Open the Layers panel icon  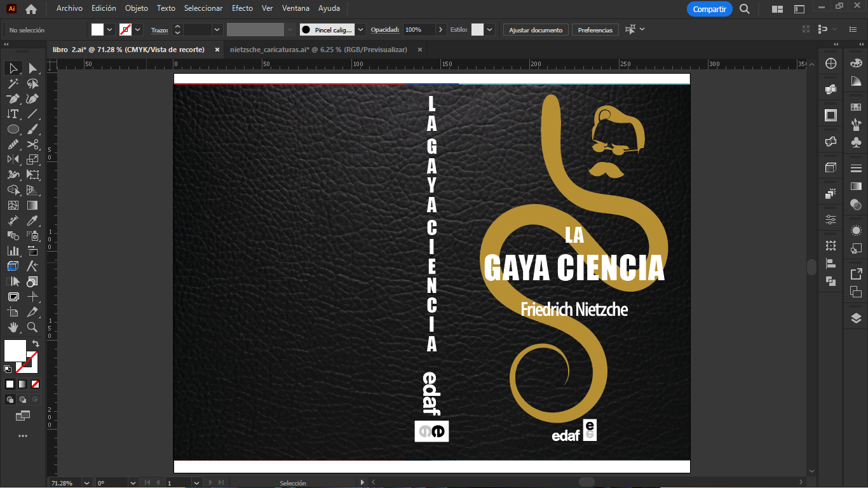(856, 318)
